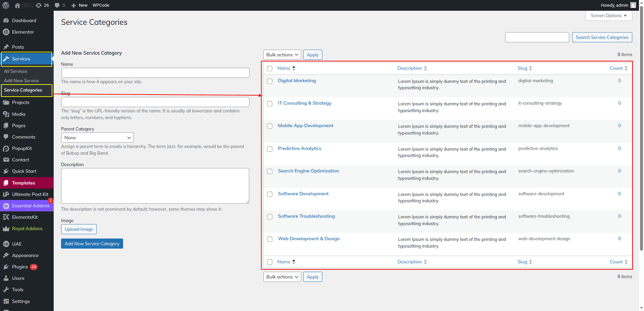Check the Software Development row checkbox
The height and width of the screenshot is (311, 644).
pyautogui.click(x=270, y=194)
